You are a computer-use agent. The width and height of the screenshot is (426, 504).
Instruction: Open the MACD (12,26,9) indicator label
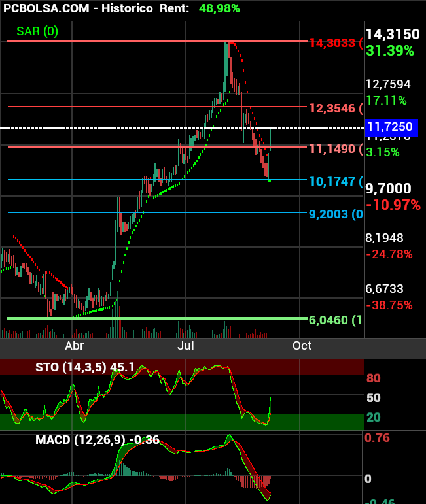pos(98,440)
